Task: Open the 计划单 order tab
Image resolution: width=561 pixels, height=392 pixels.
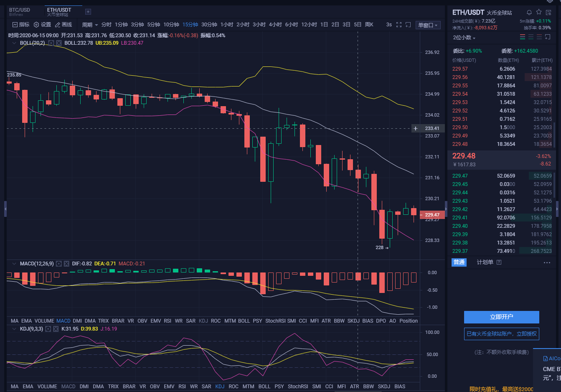Action: coord(484,262)
